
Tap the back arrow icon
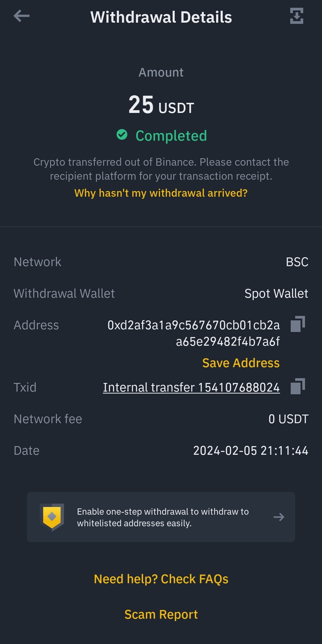[21, 16]
